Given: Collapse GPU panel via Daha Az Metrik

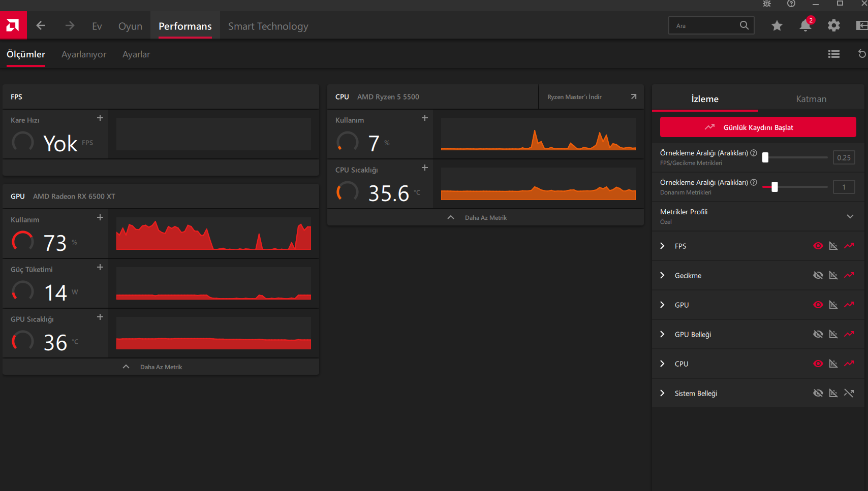Looking at the screenshot, I should coord(161,367).
